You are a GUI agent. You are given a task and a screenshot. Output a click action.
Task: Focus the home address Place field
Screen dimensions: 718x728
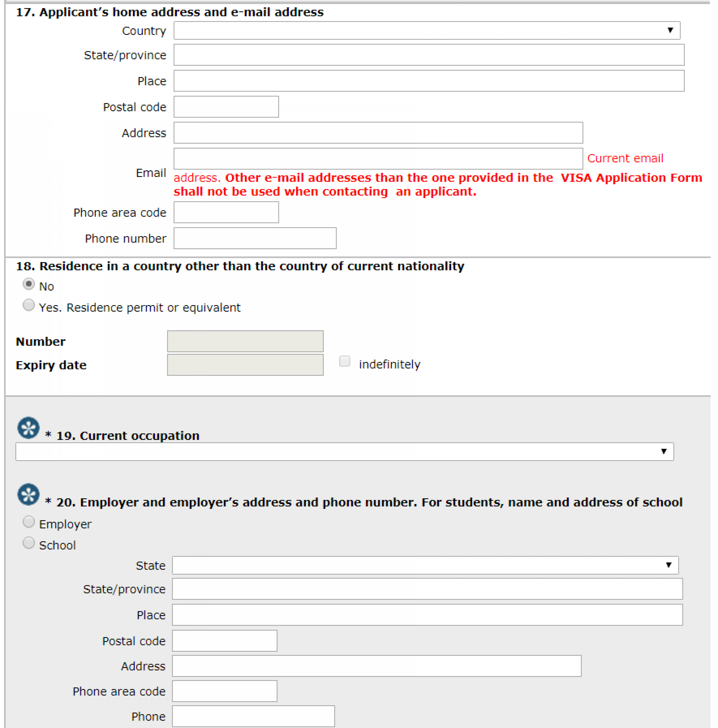point(429,81)
